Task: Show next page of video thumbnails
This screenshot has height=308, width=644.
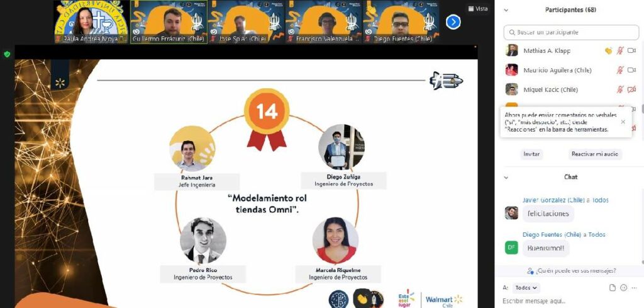Action: pyautogui.click(x=453, y=22)
